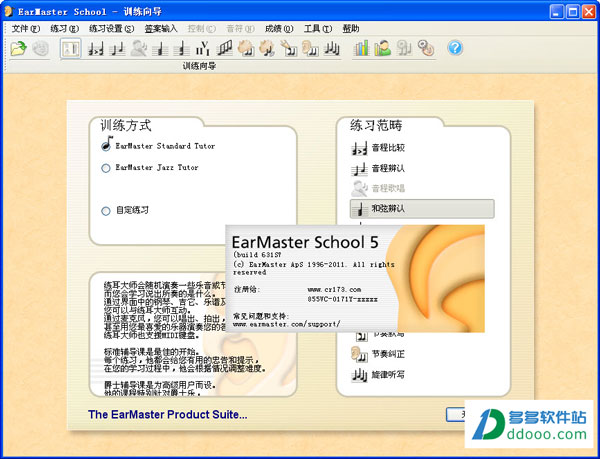Click the www.earmaster.com/support/ text on the splash
The image size is (600, 459).
coord(287,324)
